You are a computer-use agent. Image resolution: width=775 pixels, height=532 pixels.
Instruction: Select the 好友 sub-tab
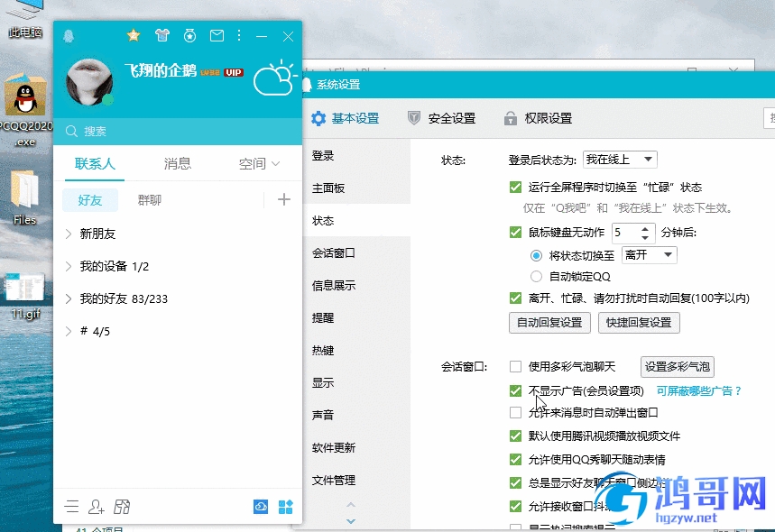[x=90, y=200]
